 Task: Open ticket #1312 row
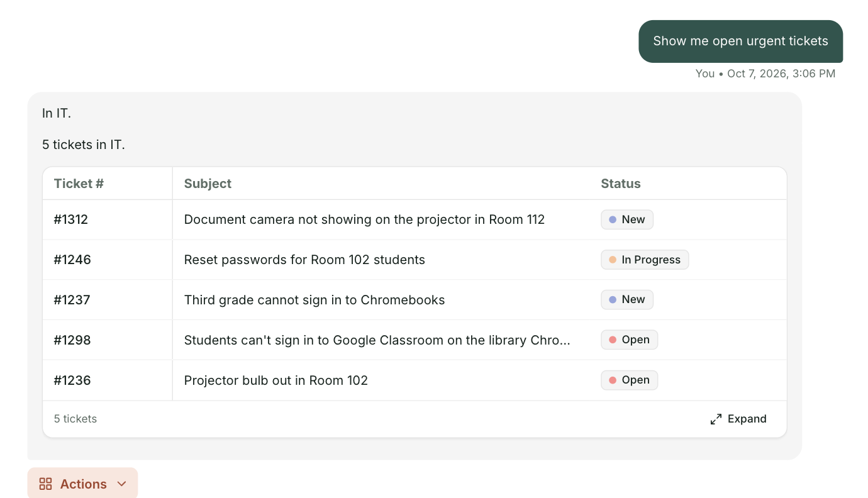coord(415,219)
